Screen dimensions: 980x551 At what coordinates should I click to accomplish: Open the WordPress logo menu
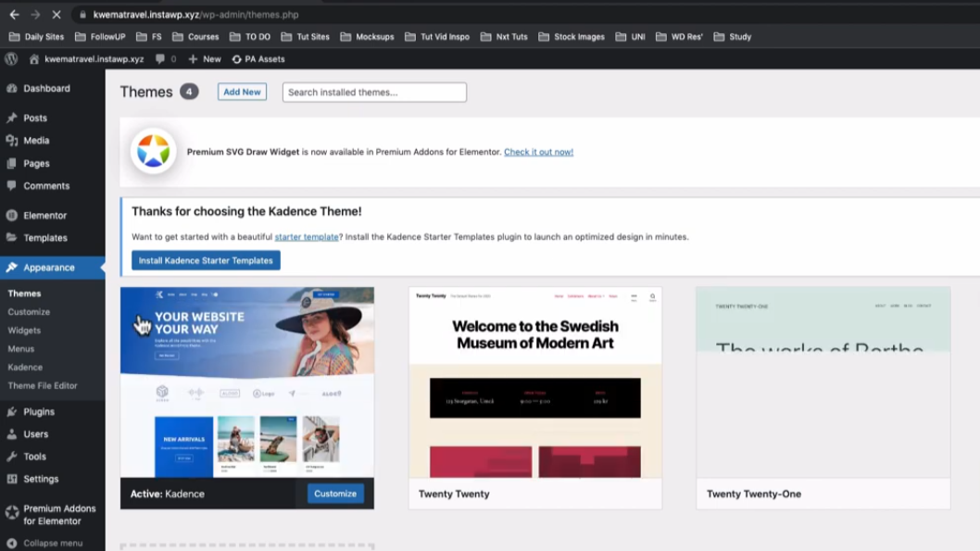[x=11, y=58]
